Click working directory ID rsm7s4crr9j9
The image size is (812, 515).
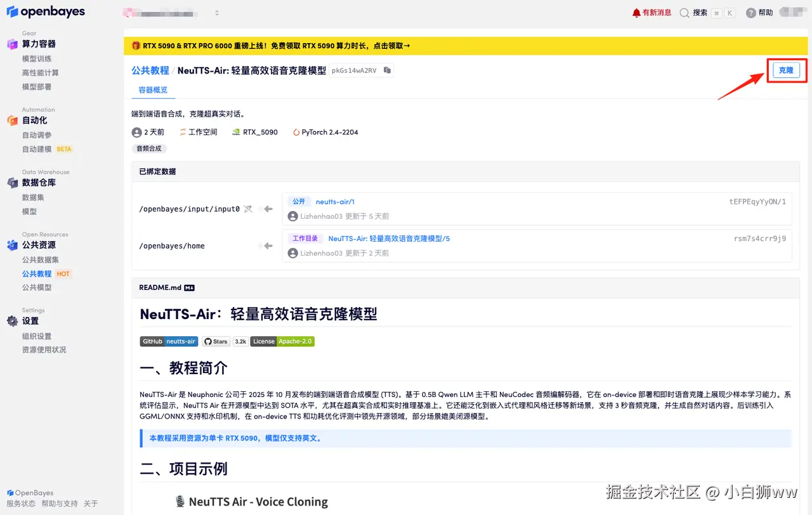click(x=760, y=238)
